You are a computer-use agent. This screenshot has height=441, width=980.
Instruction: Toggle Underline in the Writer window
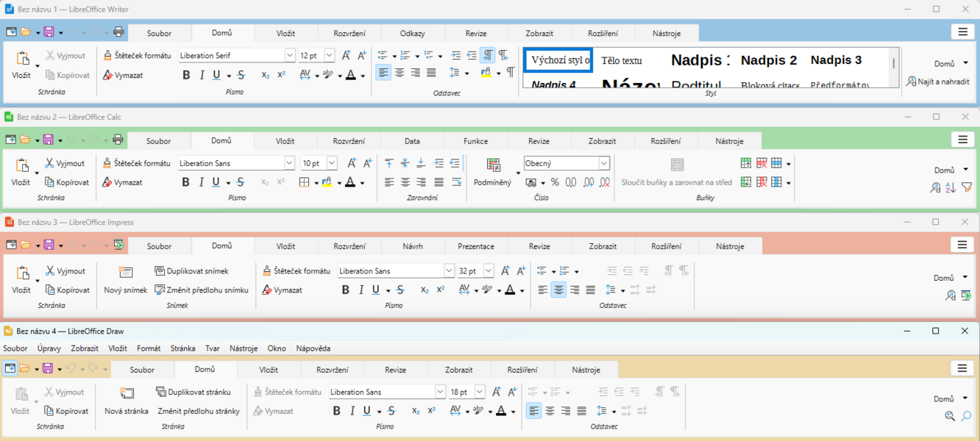pos(216,75)
